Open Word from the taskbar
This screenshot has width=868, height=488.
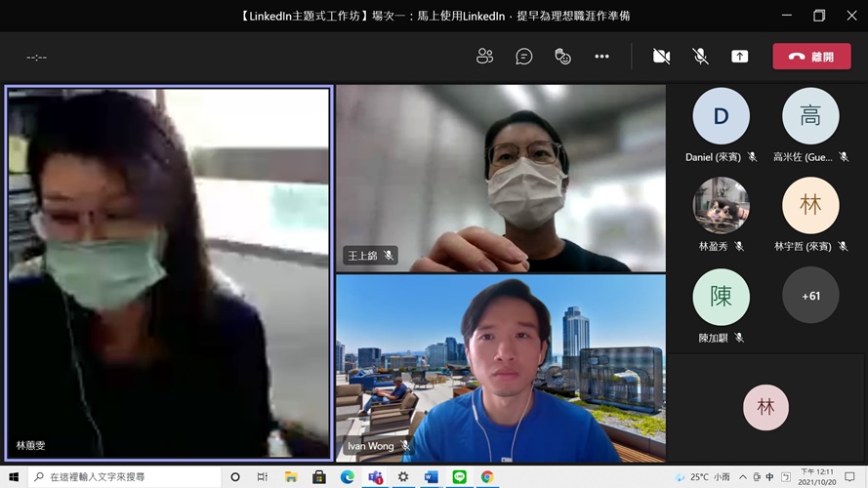coord(432,477)
